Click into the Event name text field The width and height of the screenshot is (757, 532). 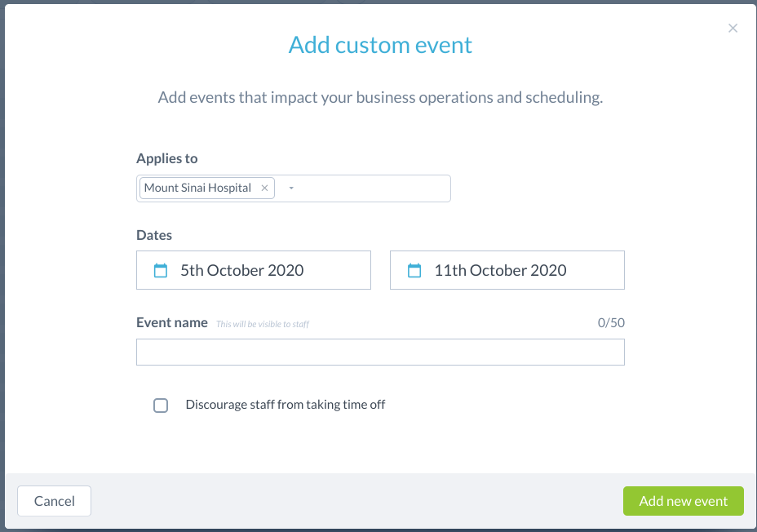pos(380,352)
